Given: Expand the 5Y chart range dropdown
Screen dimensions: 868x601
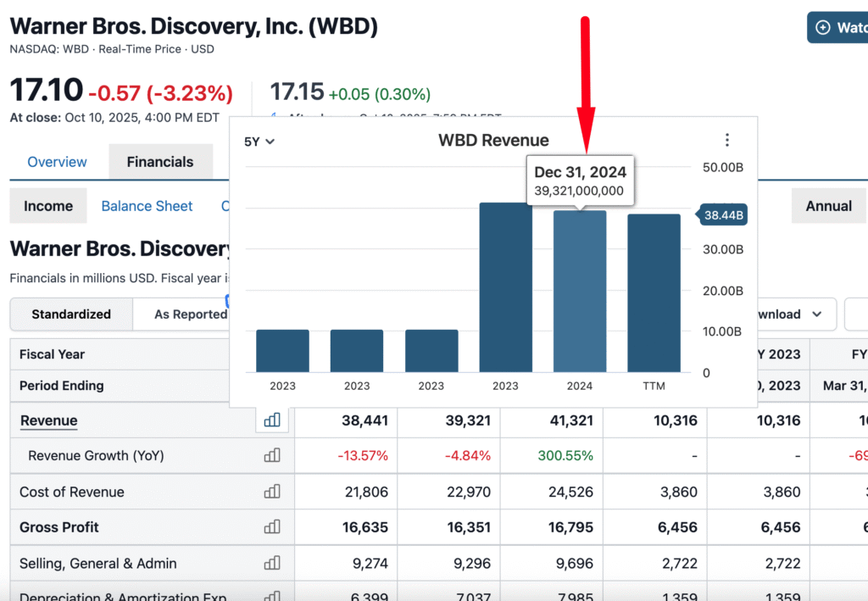Looking at the screenshot, I should pyautogui.click(x=259, y=142).
